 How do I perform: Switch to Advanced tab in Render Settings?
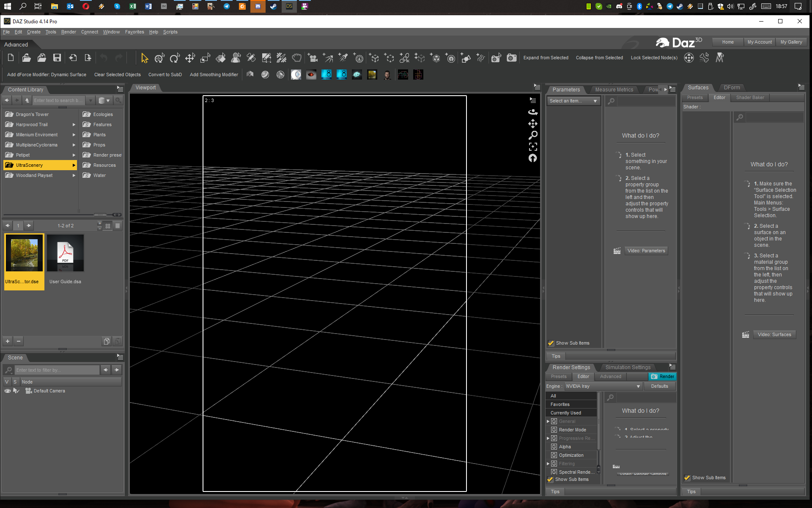tap(611, 376)
